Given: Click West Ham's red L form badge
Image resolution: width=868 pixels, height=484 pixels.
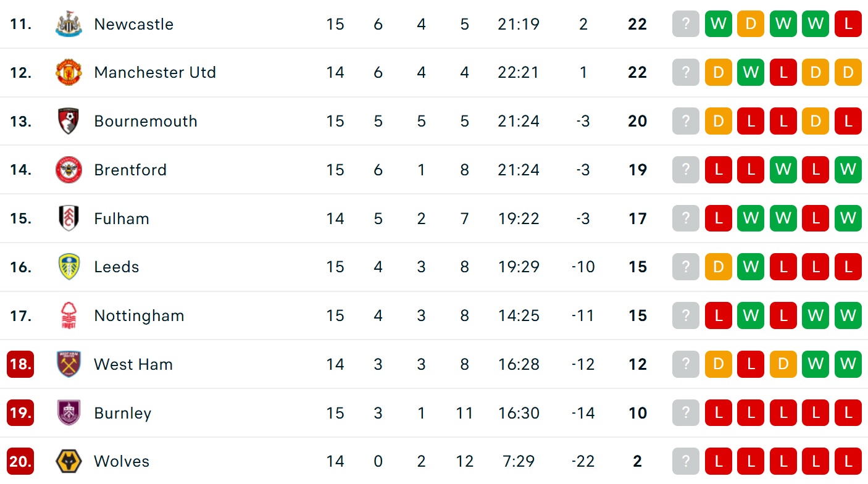Looking at the screenshot, I should click(x=751, y=364).
